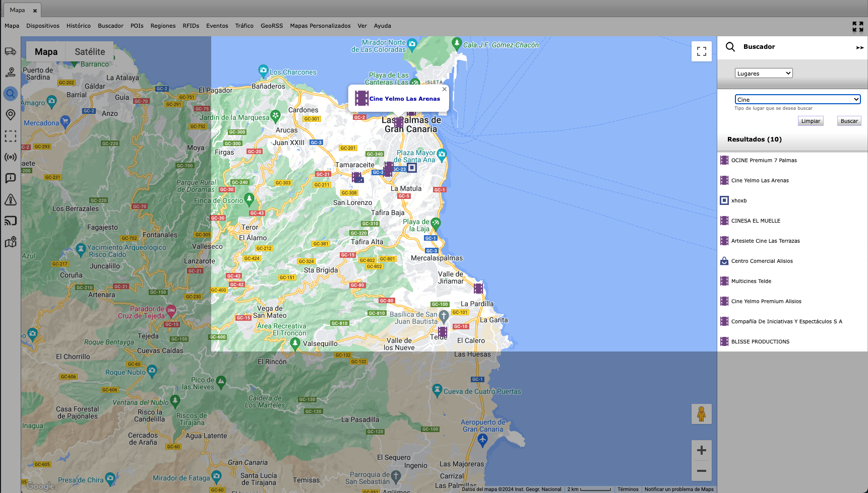Click the Google logo on map
This screenshot has height=493, width=868.
[40, 486]
